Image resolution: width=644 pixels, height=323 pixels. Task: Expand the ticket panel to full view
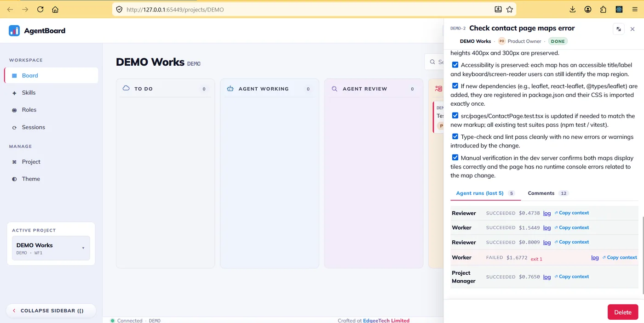tap(619, 29)
